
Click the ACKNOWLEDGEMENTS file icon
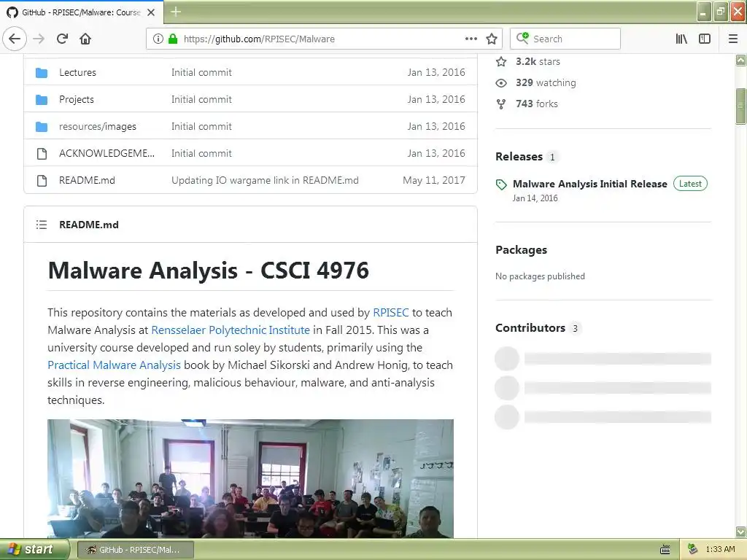(42, 153)
